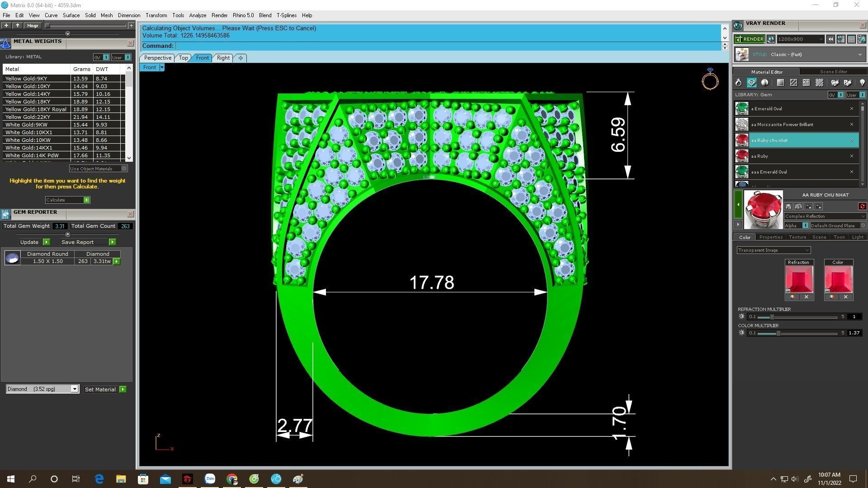Viewport: 868px width, 488px height.
Task: Expand the Style Classic (Fast) dropdown
Action: tap(859, 55)
